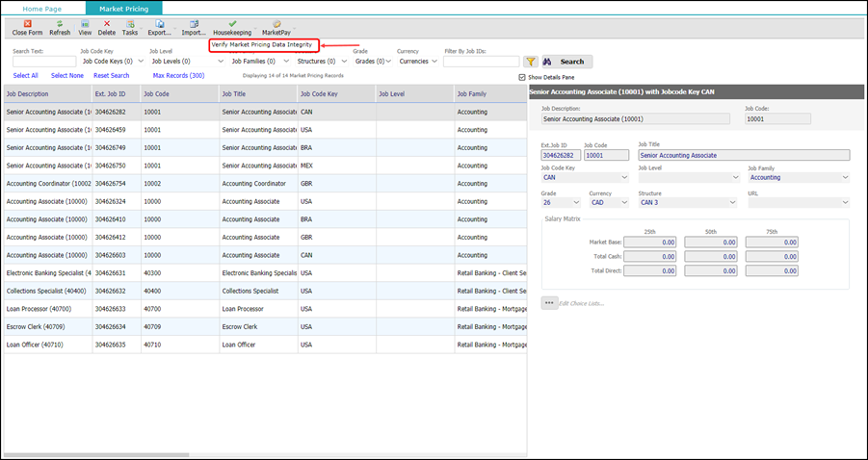Expand the Structure dropdown showing CAN 3
The image size is (868, 460).
click(688, 202)
